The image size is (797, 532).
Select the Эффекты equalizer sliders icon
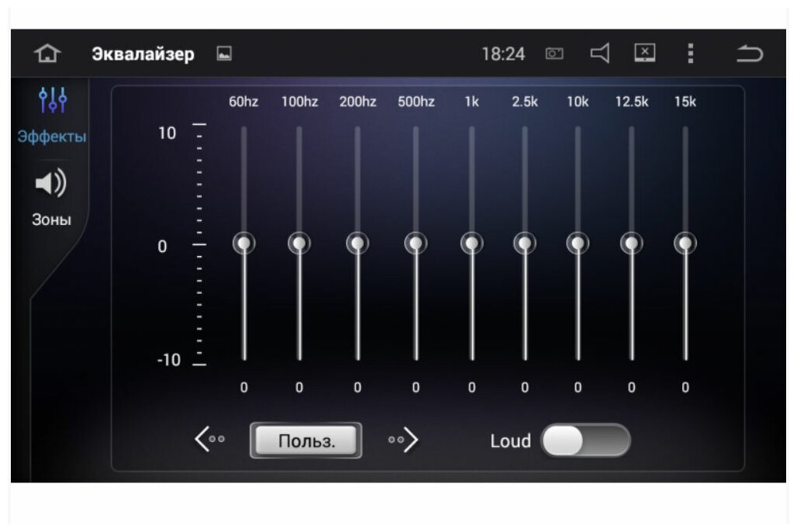tap(52, 99)
